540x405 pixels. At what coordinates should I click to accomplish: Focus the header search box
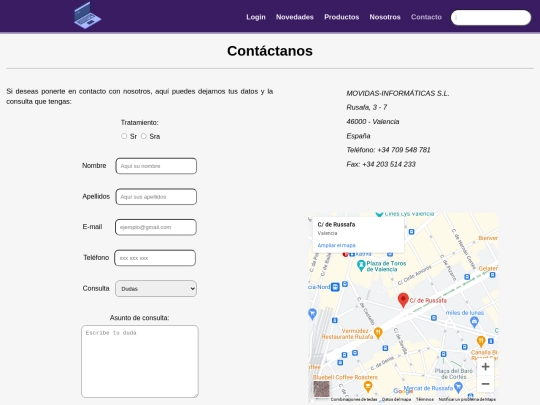coord(491,17)
